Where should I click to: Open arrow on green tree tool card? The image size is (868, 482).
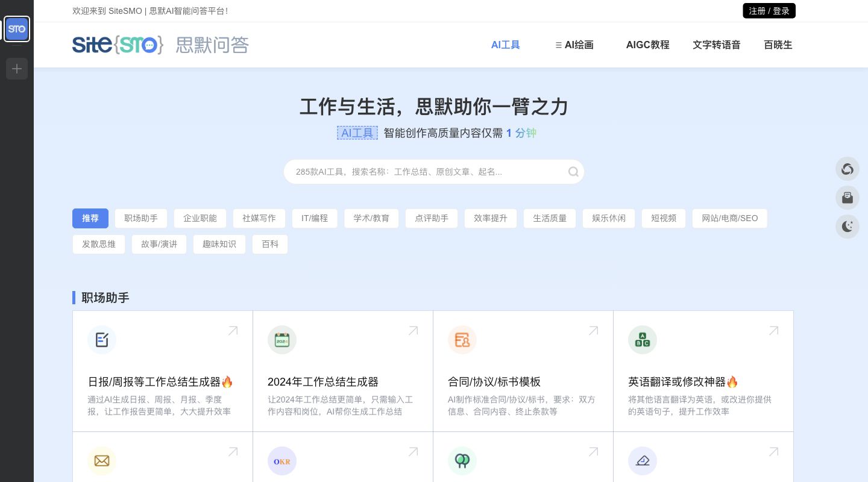tap(593, 452)
